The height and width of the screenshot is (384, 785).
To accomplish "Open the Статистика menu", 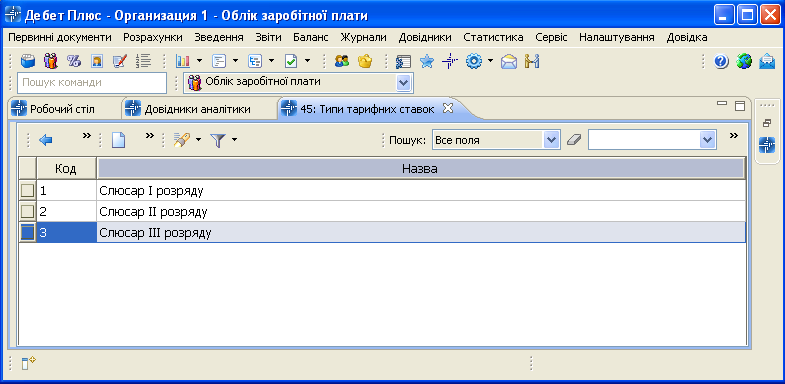I will (494, 37).
